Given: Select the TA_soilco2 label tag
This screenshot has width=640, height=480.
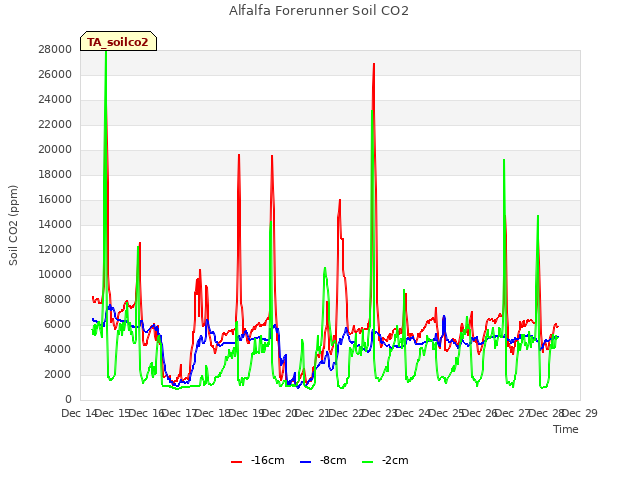Looking at the screenshot, I should [118, 42].
